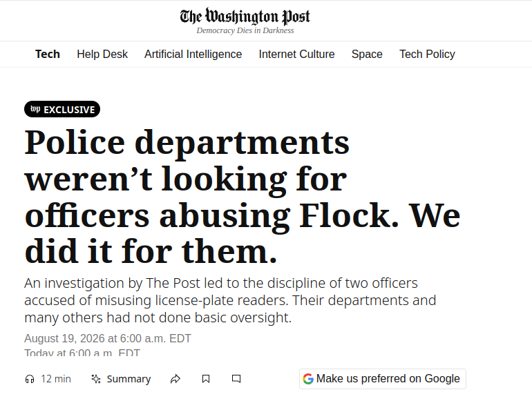532x401 pixels.
Task: Click the Summary label
Action: (x=129, y=379)
